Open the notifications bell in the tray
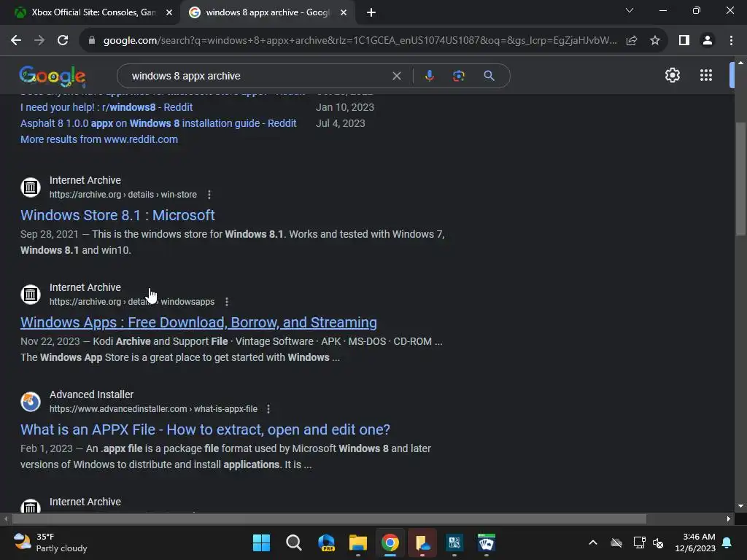The width and height of the screenshot is (747, 560). pyautogui.click(x=727, y=542)
